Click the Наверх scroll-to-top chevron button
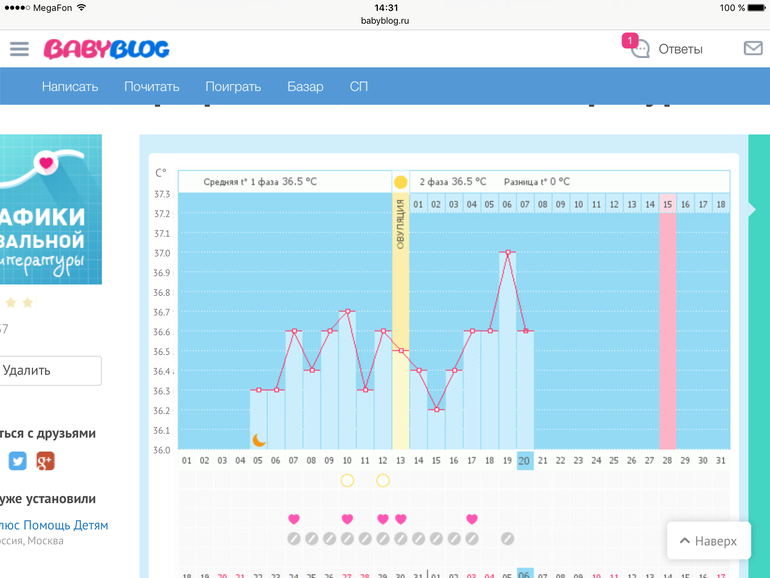The width and height of the screenshot is (770, 578). pos(708,541)
